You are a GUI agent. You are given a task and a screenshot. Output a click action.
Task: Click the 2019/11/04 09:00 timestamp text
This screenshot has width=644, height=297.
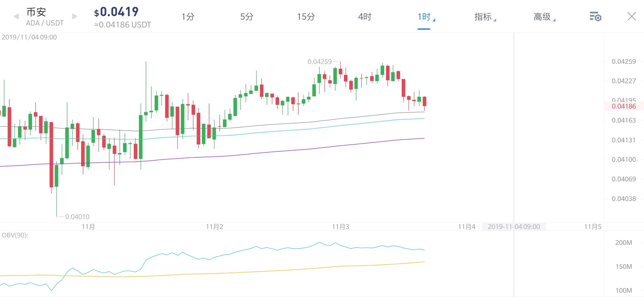pyautogui.click(x=29, y=37)
